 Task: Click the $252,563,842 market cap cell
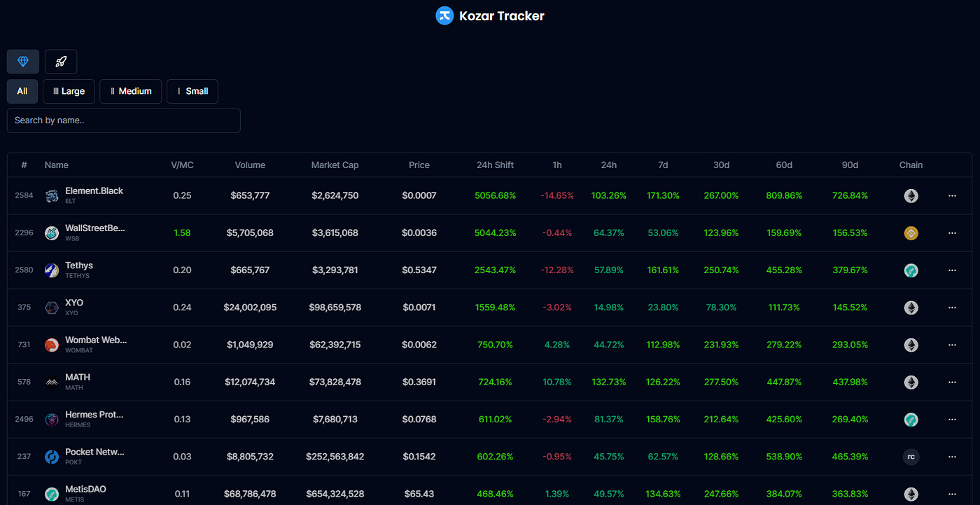coord(335,457)
